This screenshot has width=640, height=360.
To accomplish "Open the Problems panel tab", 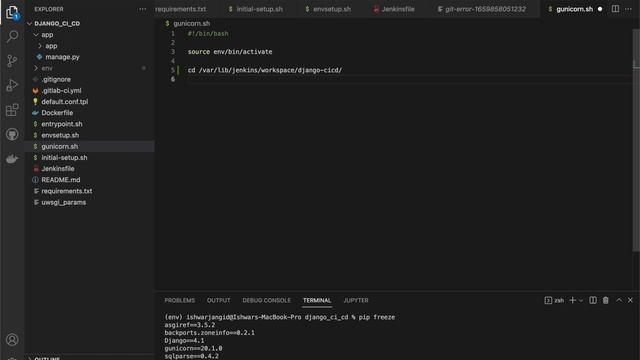I will pos(180,300).
